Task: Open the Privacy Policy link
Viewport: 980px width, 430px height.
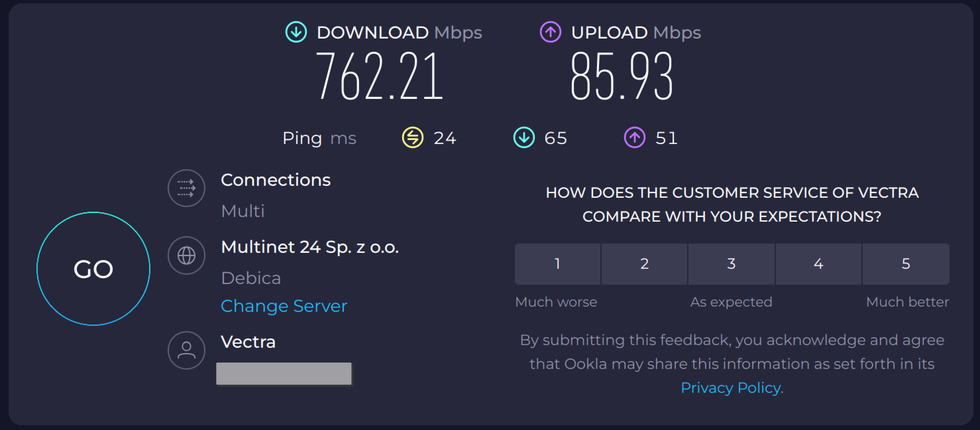Action: 731,388
